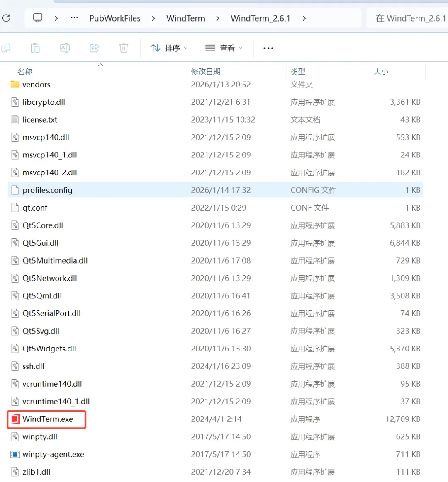
Task: Expand the chevron after PubWorkFiles
Action: 153,19
